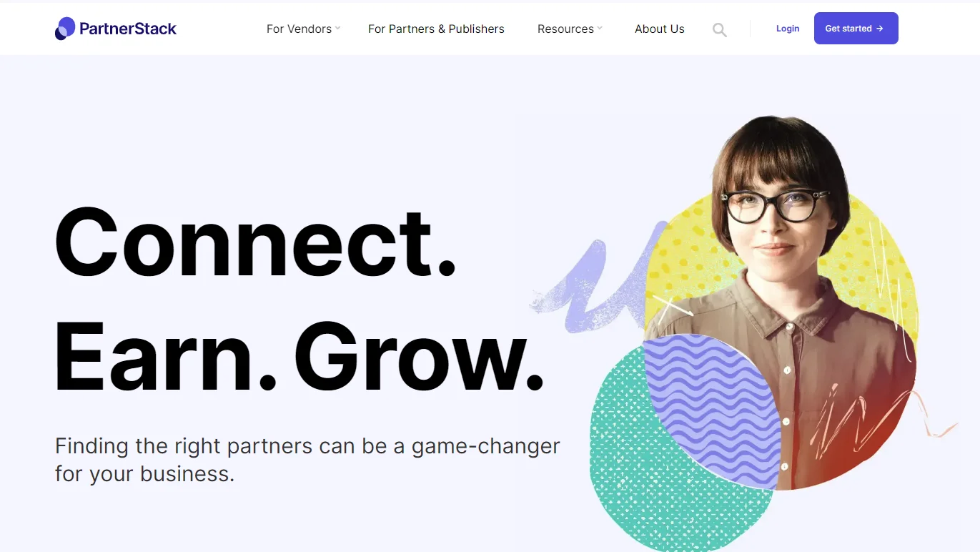Viewport: 980px width, 552px height.
Task: Click the Earn. Grow. headline
Action: pos(300,355)
